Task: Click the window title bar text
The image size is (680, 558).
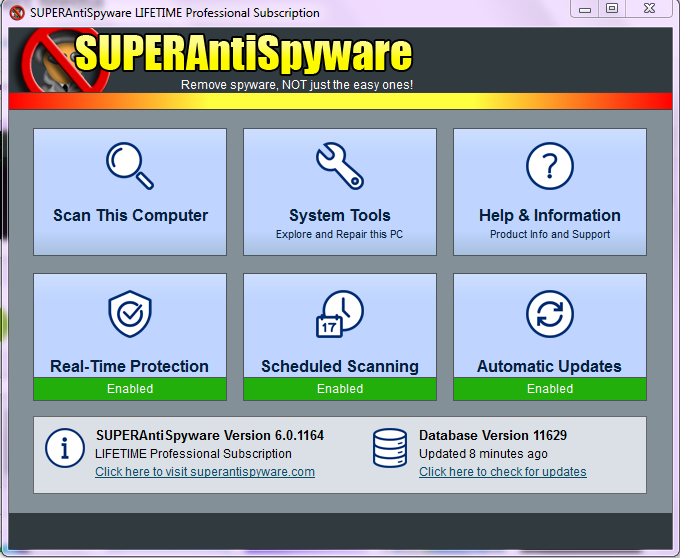Action: pyautogui.click(x=175, y=13)
